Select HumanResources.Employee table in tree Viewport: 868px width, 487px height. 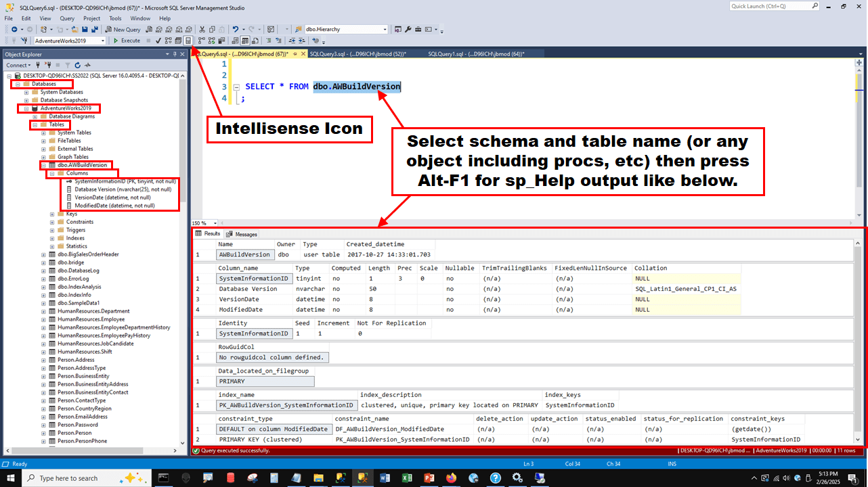91,319
